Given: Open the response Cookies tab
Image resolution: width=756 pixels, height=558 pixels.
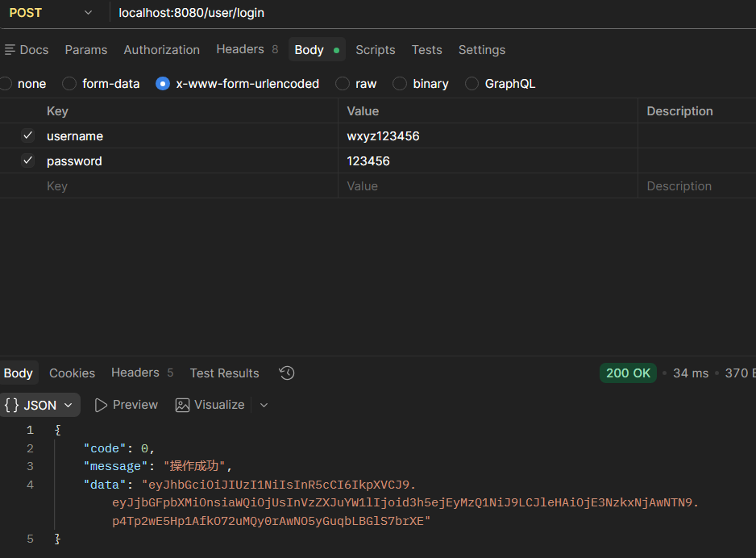Looking at the screenshot, I should pyautogui.click(x=73, y=373).
